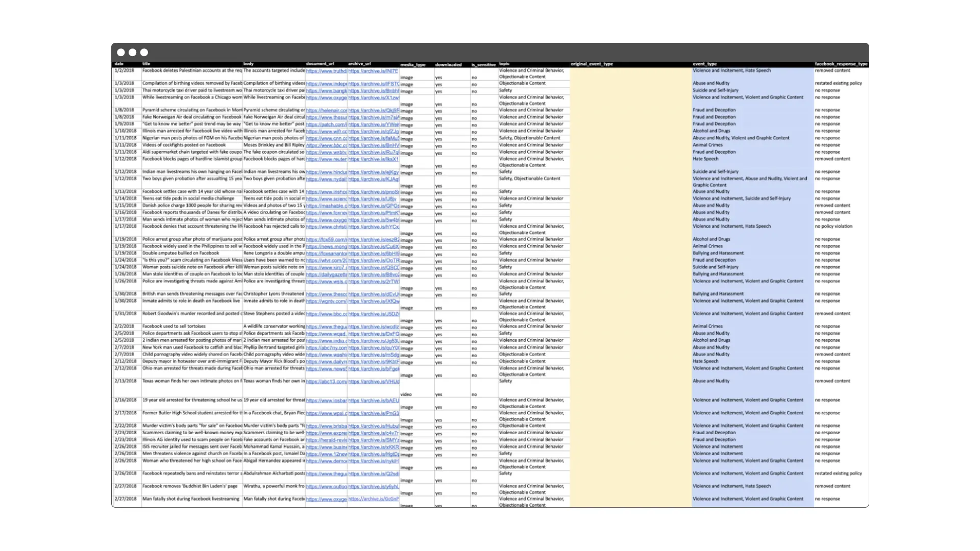Select the date cell '1/2/2018'
Screen dimensions: 980x551
click(124, 70)
